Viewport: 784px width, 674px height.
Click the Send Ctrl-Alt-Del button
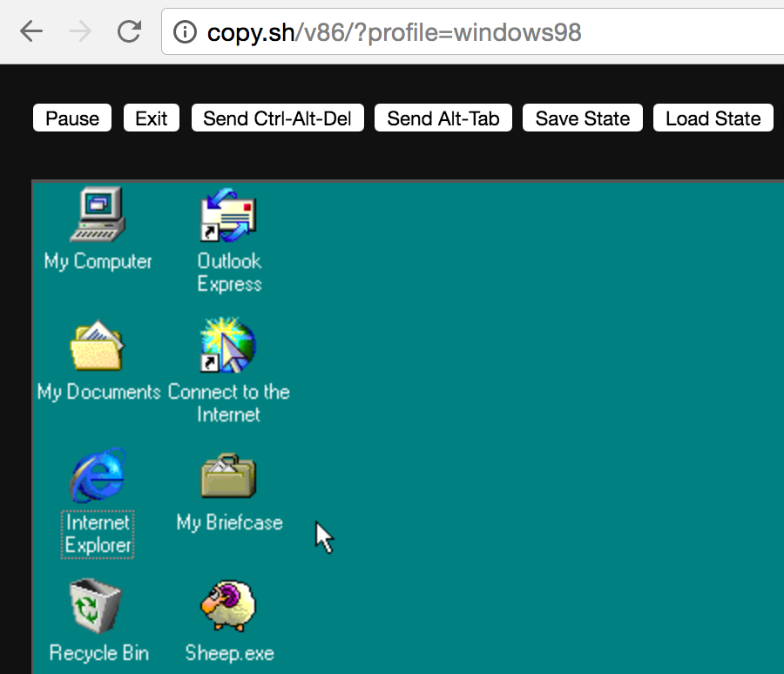pos(278,118)
